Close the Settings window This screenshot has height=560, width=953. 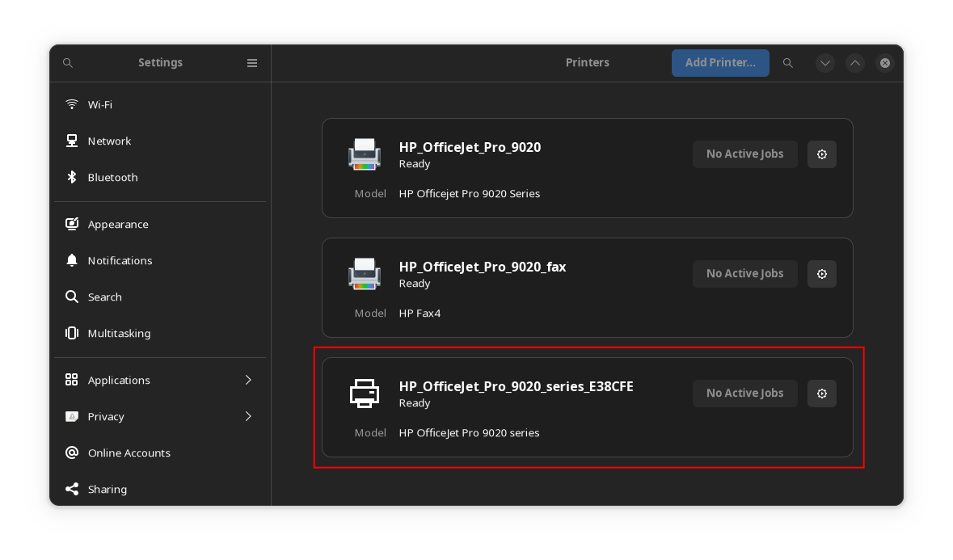[885, 63]
